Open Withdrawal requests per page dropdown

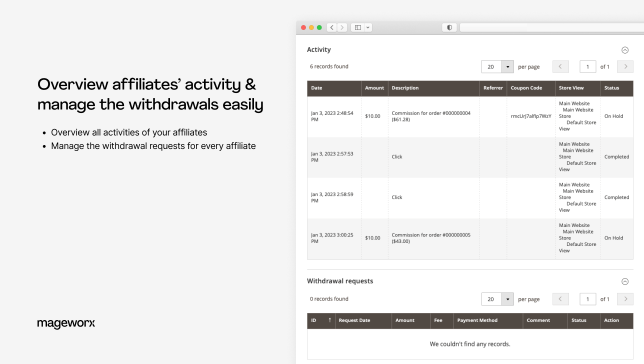pyautogui.click(x=507, y=299)
